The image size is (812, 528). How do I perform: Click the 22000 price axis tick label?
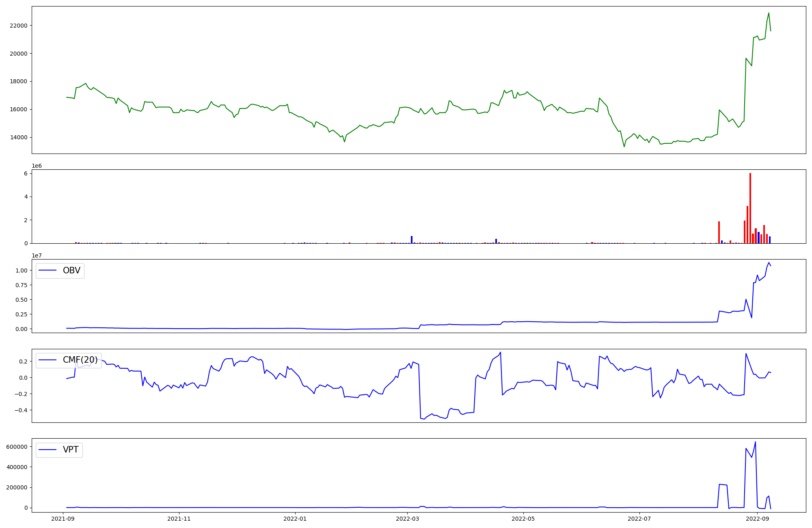(18, 26)
